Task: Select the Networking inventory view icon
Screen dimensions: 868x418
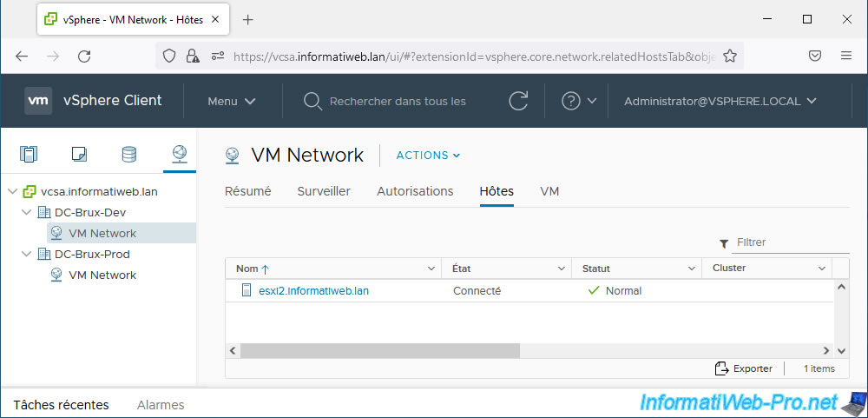Action: tap(179, 155)
